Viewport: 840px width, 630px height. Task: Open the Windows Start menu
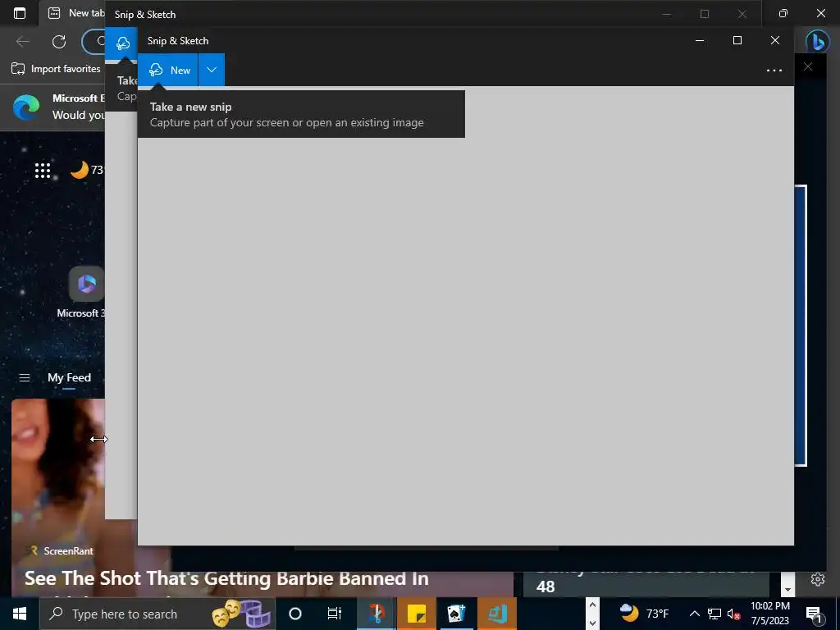click(20, 614)
